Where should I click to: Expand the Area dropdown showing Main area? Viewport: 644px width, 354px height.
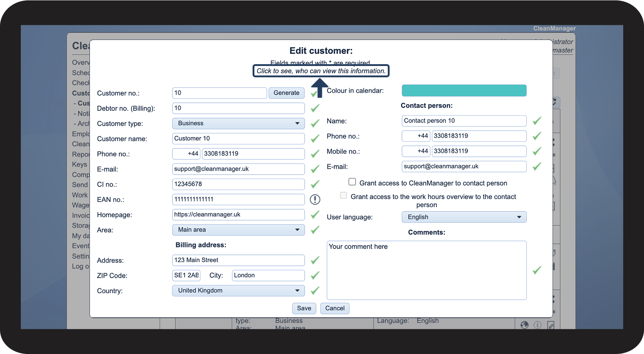click(x=238, y=230)
